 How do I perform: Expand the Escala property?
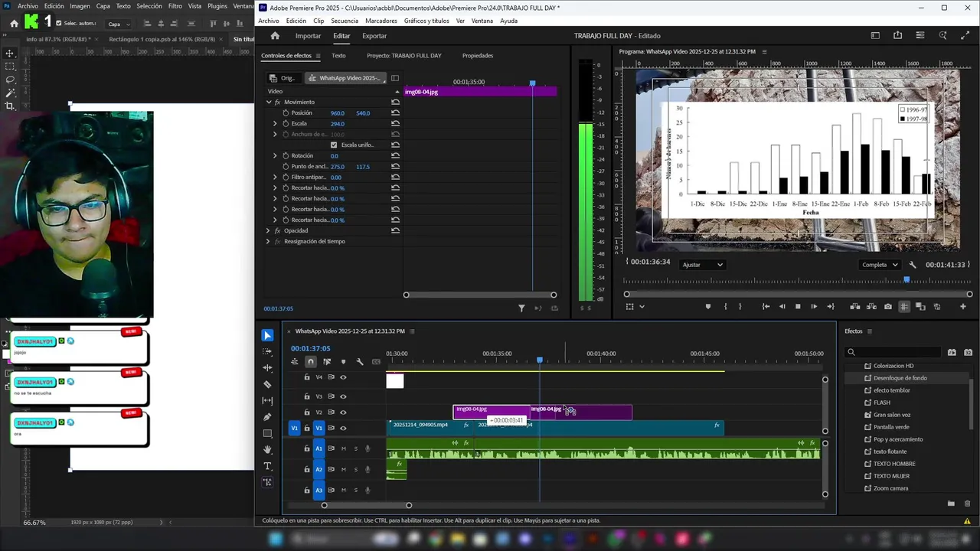click(275, 123)
